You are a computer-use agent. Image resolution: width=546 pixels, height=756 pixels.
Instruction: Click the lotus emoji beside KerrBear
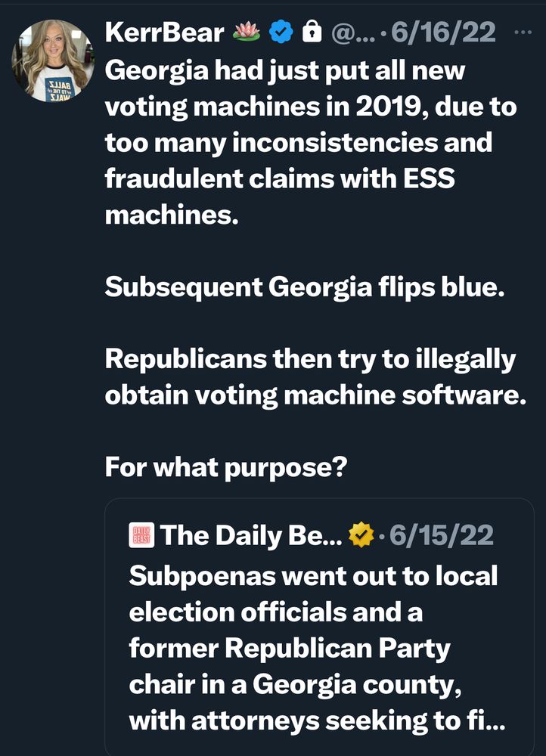[247, 33]
